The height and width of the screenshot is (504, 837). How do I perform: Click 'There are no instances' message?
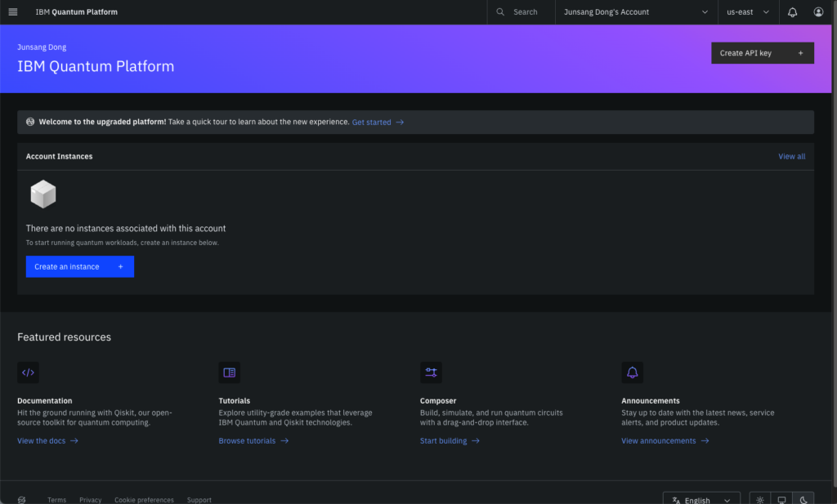(x=126, y=228)
